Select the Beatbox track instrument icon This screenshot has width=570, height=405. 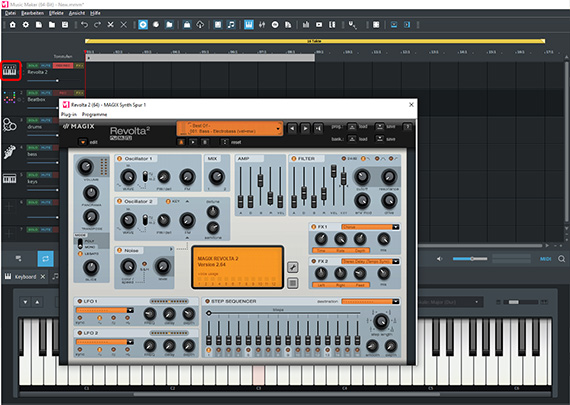(x=9, y=97)
